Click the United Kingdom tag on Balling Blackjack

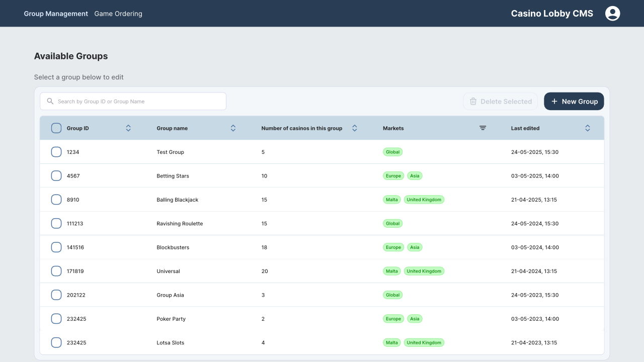424,200
